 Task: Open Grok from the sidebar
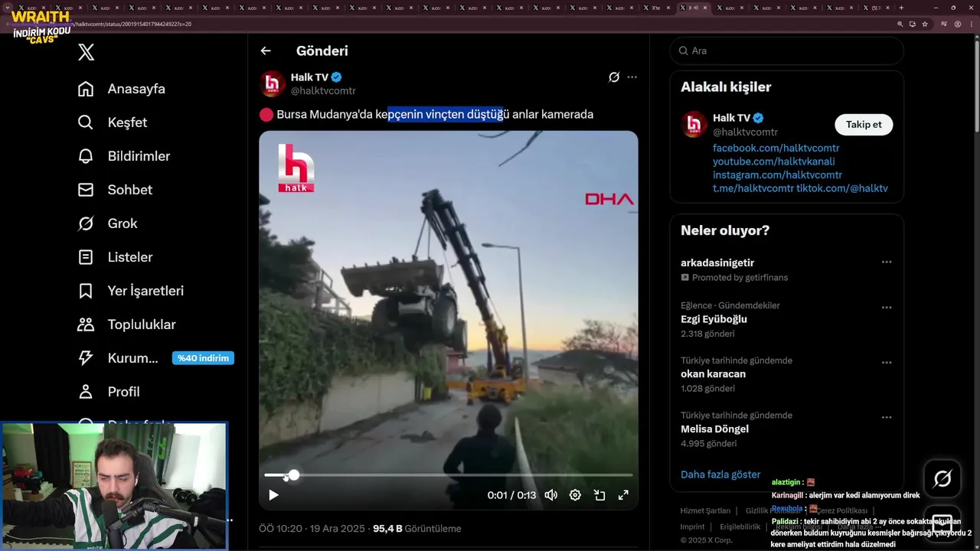click(108, 223)
